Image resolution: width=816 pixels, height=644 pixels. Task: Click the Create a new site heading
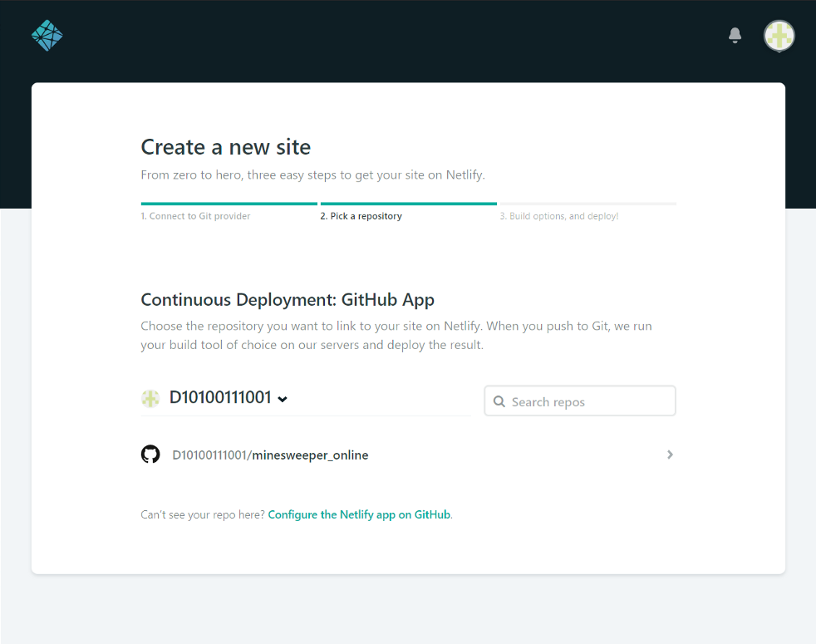click(226, 147)
